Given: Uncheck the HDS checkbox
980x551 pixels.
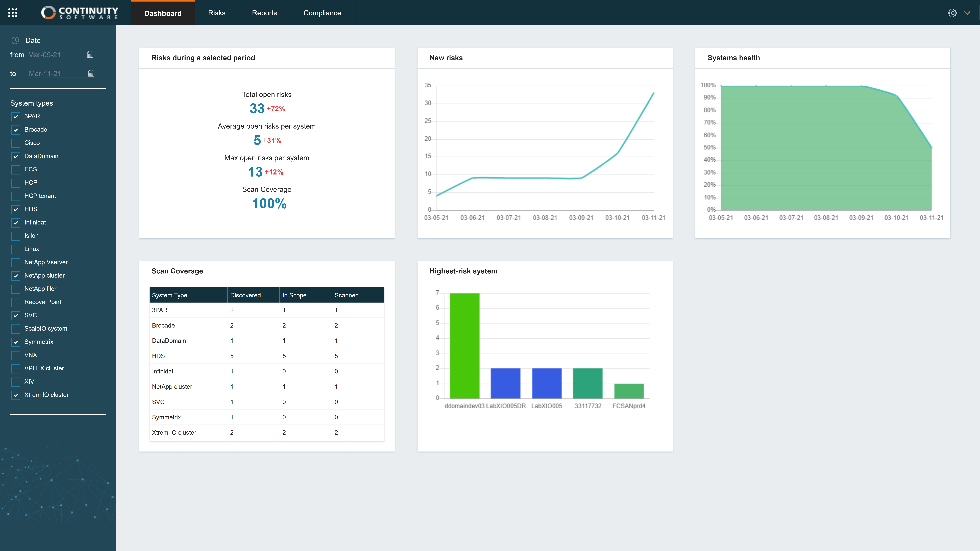Looking at the screenshot, I should [16, 210].
